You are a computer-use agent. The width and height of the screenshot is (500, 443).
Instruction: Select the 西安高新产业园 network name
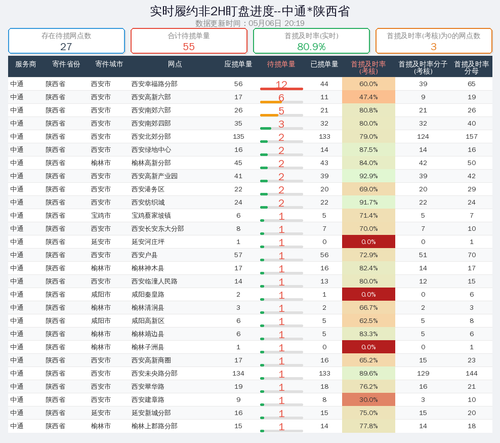[154, 176]
